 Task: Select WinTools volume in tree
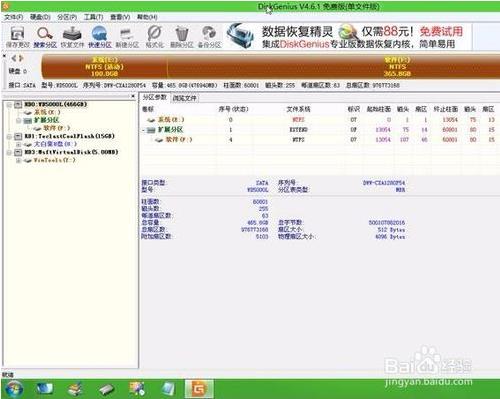click(x=55, y=160)
